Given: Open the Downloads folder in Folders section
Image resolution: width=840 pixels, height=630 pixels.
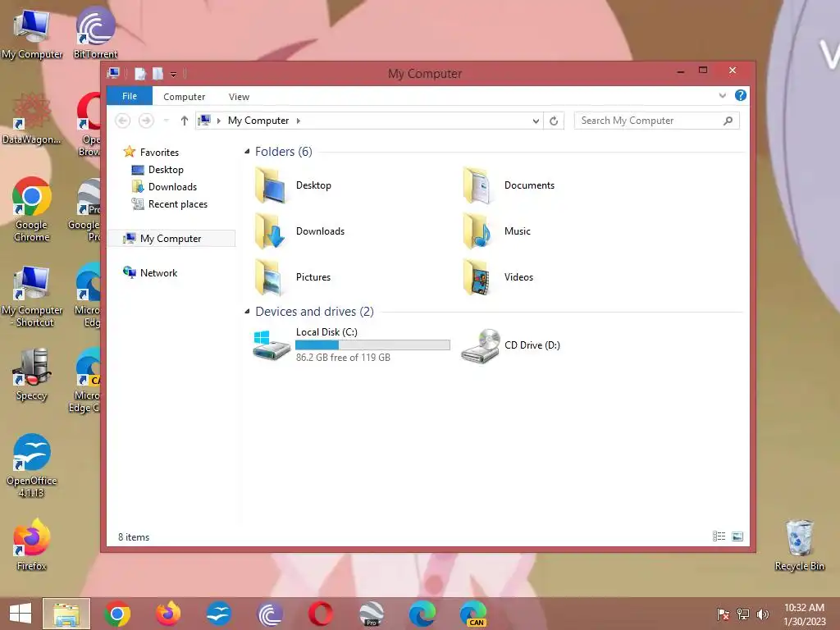Looking at the screenshot, I should coord(300,231).
